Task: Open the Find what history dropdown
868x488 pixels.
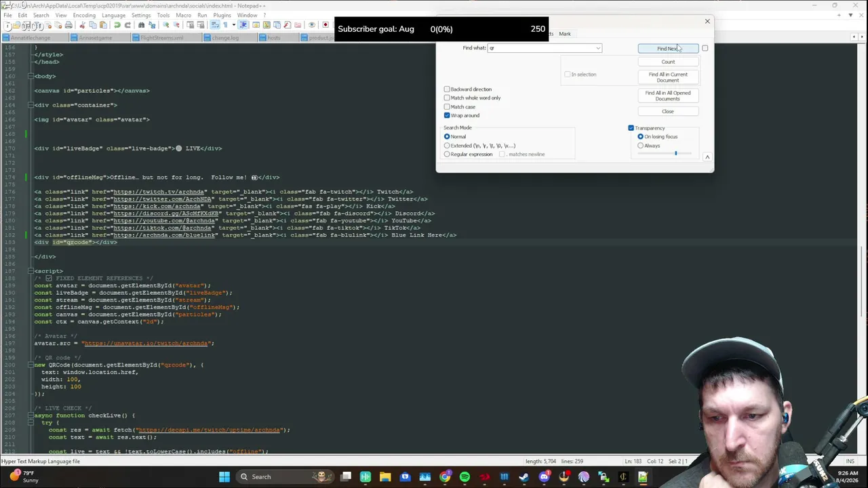Action: click(597, 48)
